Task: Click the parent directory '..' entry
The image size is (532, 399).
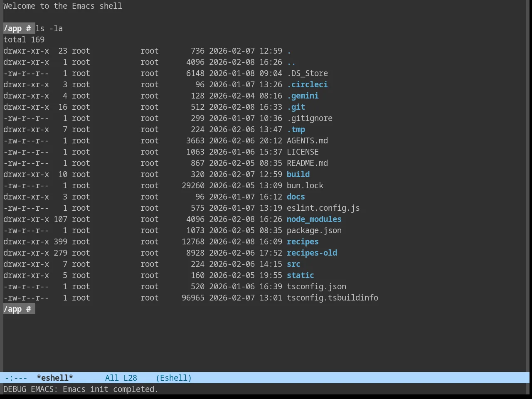Action: point(291,62)
